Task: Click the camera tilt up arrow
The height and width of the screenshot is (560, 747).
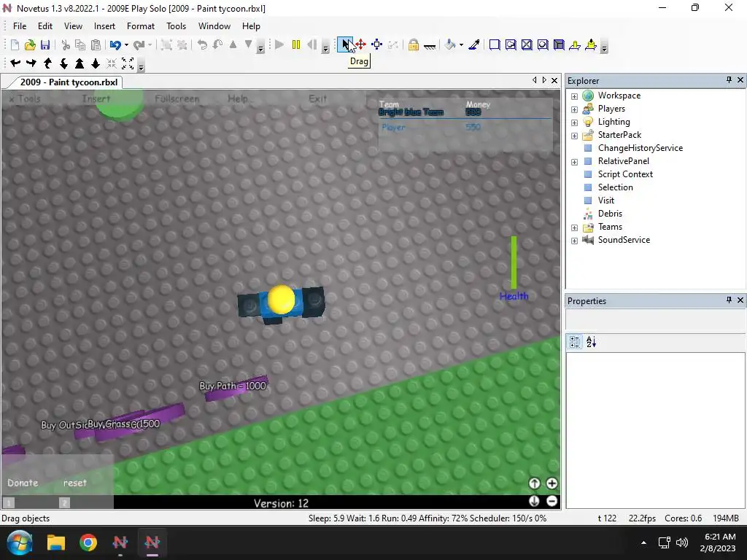Action: 47,63
